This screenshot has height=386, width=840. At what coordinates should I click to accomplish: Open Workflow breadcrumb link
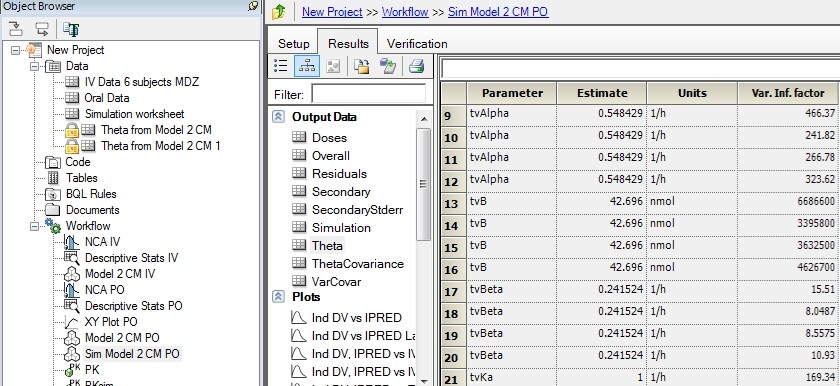coord(405,12)
